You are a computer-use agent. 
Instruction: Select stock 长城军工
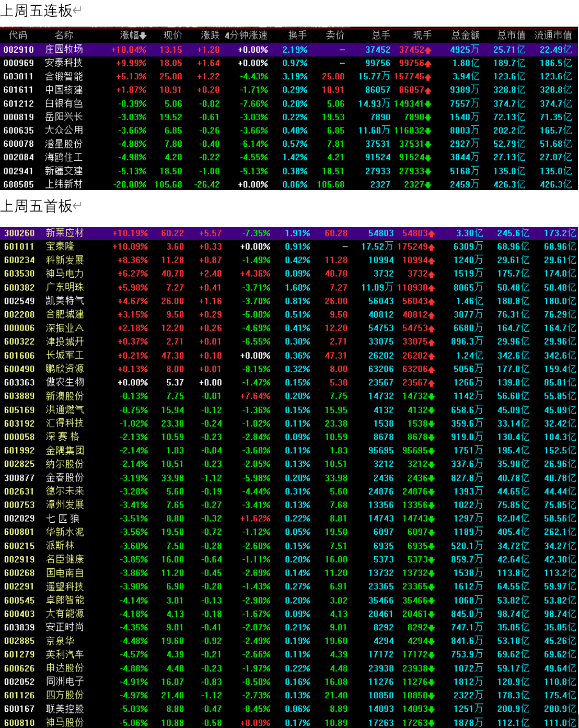click(x=65, y=355)
